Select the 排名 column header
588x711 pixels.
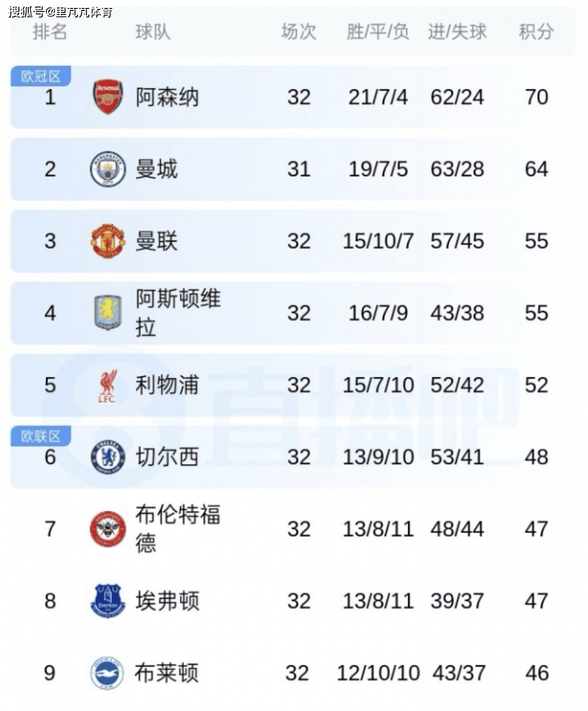click(50, 32)
